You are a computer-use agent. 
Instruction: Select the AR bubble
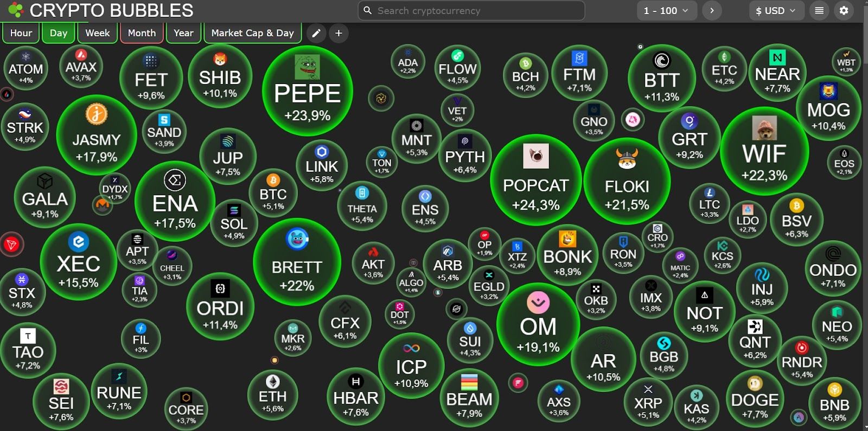coord(603,359)
